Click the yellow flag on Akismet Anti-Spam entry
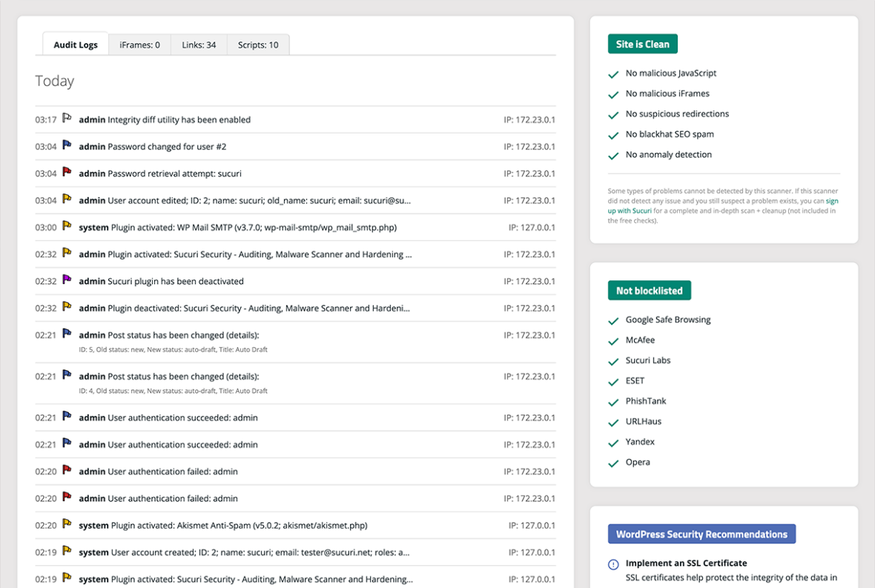This screenshot has width=875, height=588. [x=67, y=524]
